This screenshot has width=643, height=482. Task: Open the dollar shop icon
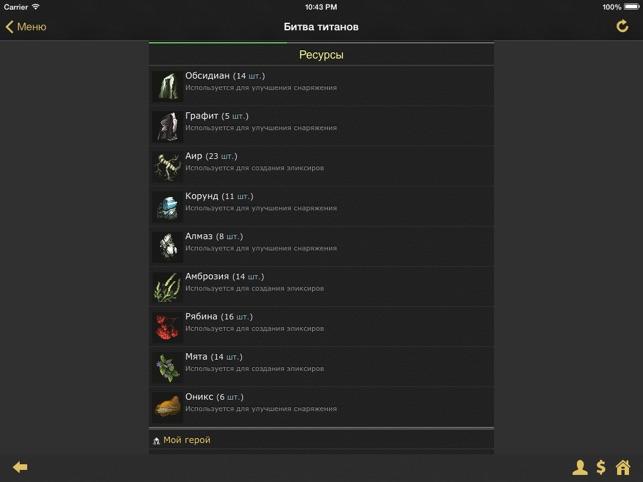point(601,467)
